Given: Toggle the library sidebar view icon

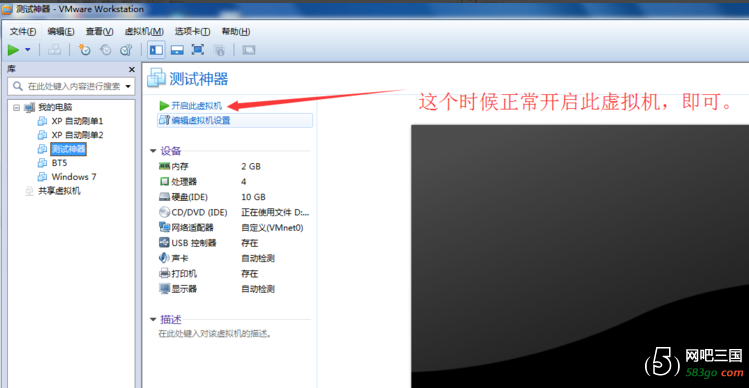Looking at the screenshot, I should click(x=156, y=50).
